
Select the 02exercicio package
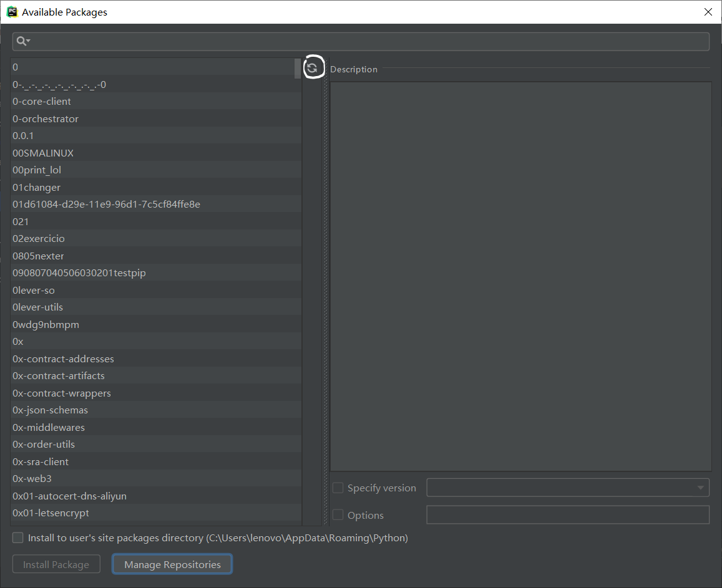tap(156, 238)
